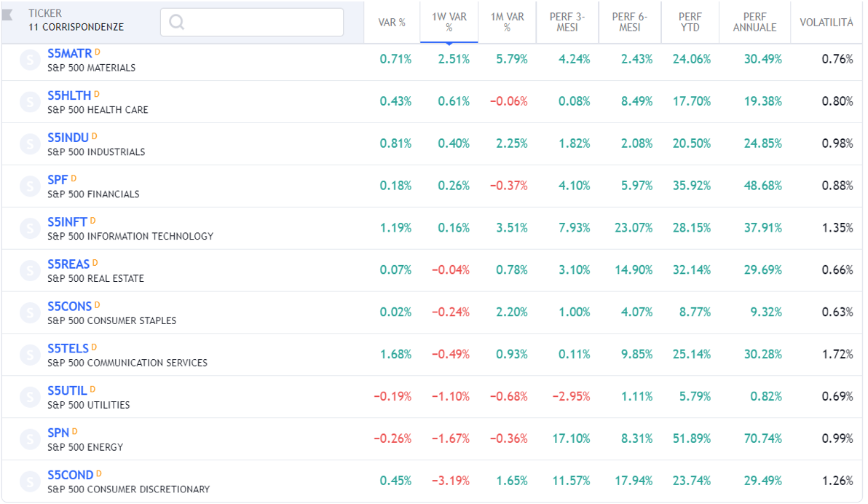The image size is (868, 504).
Task: Click the flag icon in the ticker header
Action: [x=8, y=15]
